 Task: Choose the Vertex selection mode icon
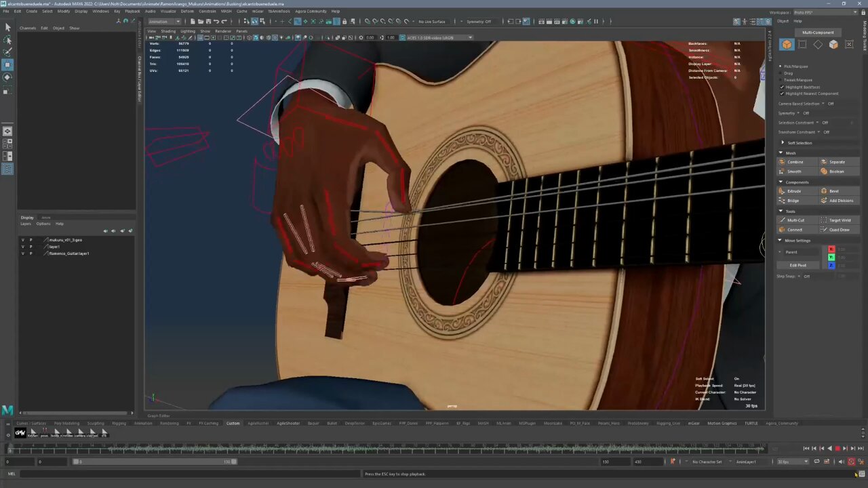coord(802,45)
